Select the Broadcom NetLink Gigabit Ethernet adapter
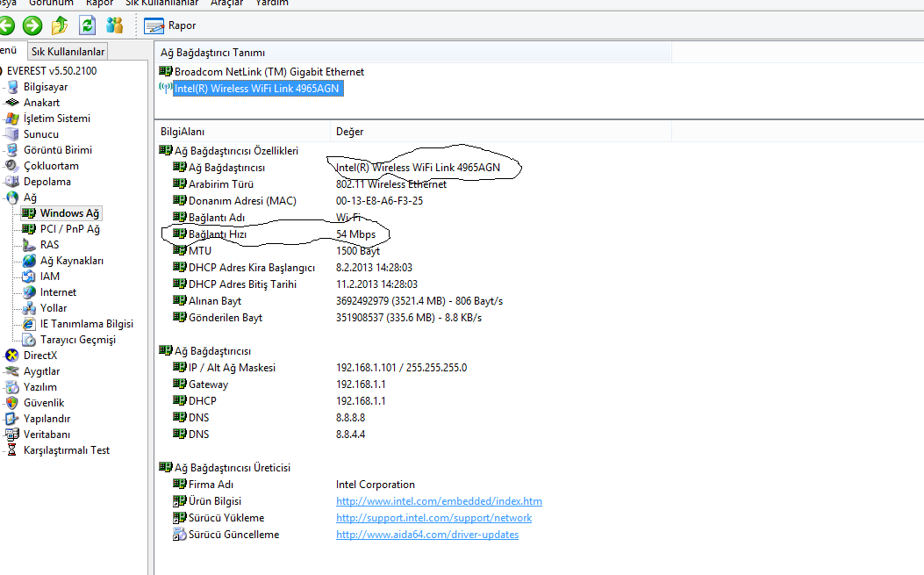The image size is (924, 575). pyautogui.click(x=269, y=72)
